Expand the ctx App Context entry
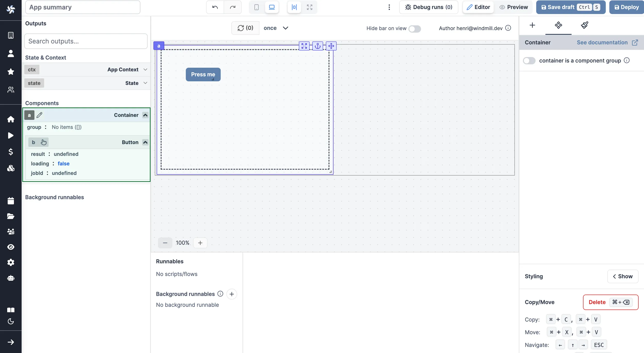The image size is (644, 353). (145, 69)
